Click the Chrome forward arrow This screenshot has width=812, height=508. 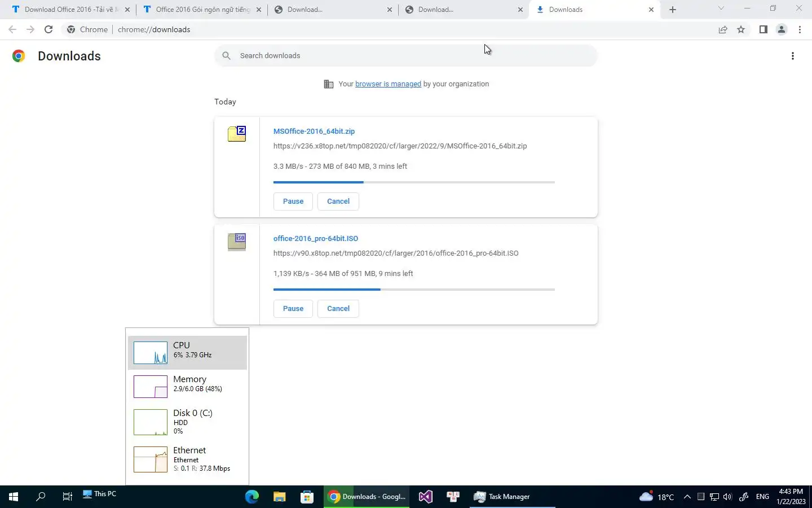tap(30, 29)
